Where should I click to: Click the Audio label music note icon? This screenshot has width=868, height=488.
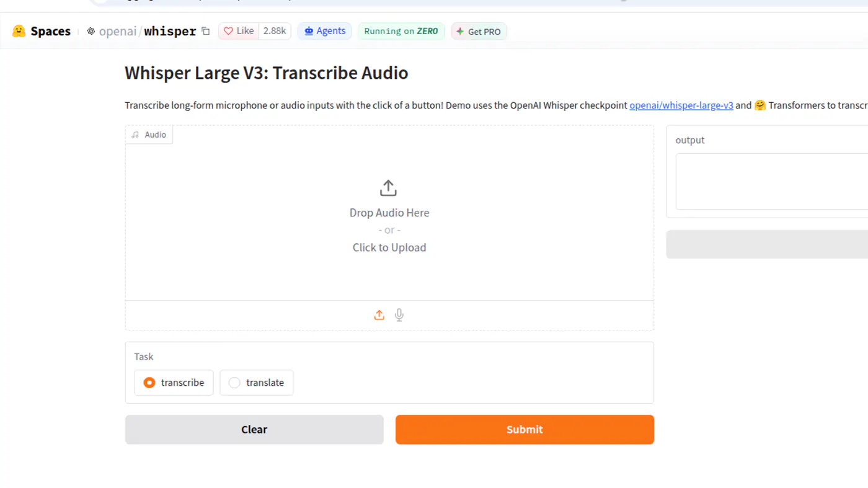(x=135, y=135)
